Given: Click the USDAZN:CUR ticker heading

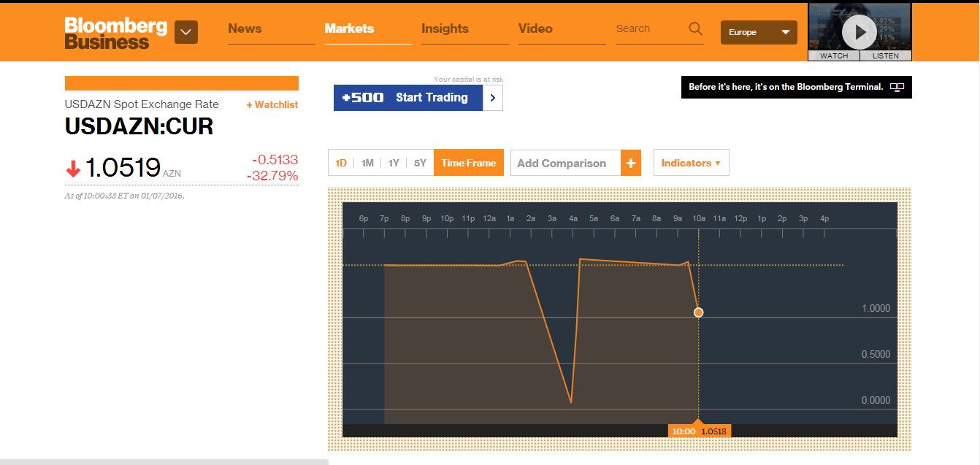Looking at the screenshot, I should click(139, 126).
